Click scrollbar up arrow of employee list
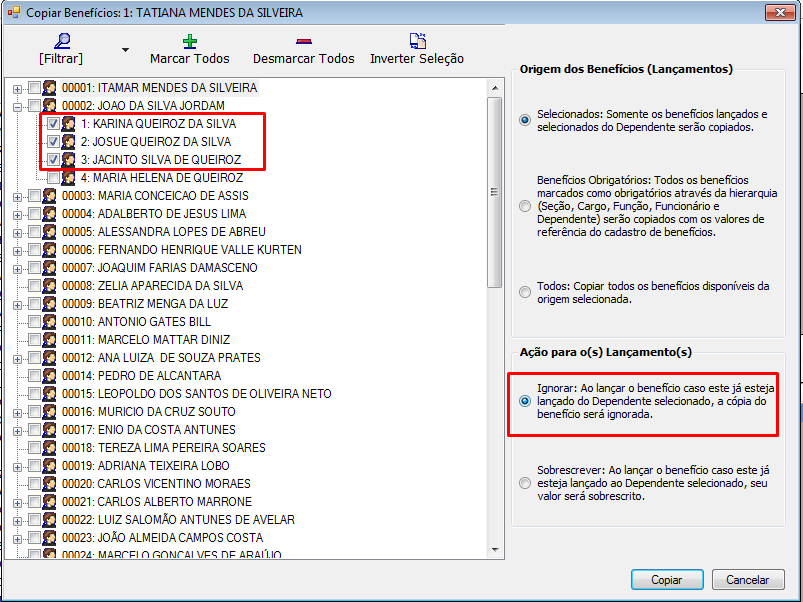 (x=495, y=88)
